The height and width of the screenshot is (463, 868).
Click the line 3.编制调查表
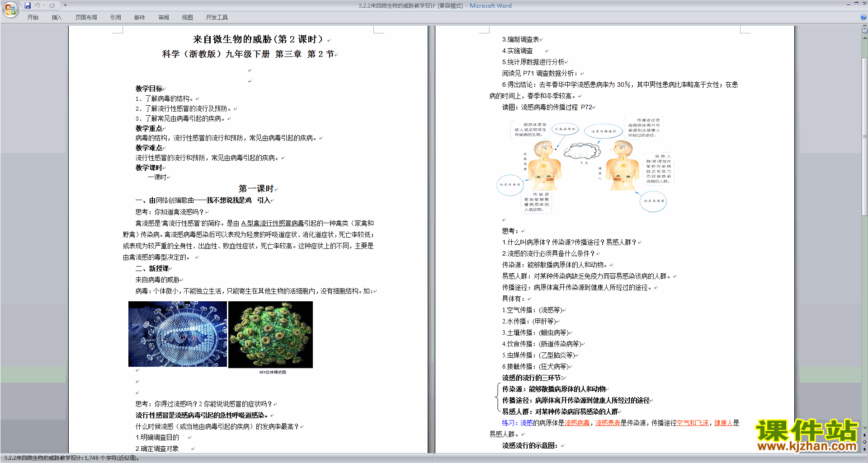[520, 40]
